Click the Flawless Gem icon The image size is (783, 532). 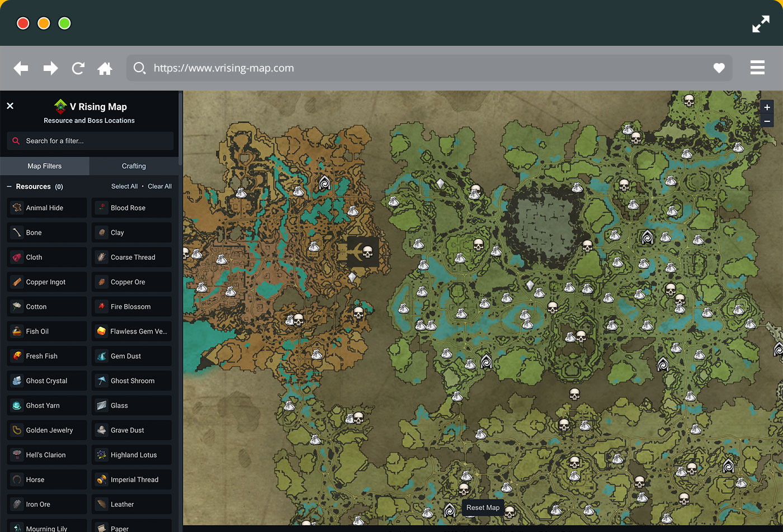click(x=101, y=331)
